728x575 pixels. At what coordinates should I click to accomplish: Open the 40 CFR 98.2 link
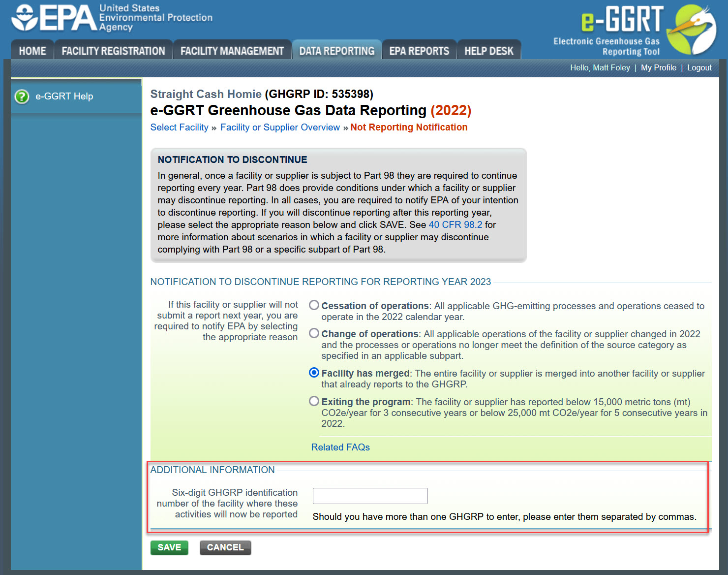coord(455,224)
